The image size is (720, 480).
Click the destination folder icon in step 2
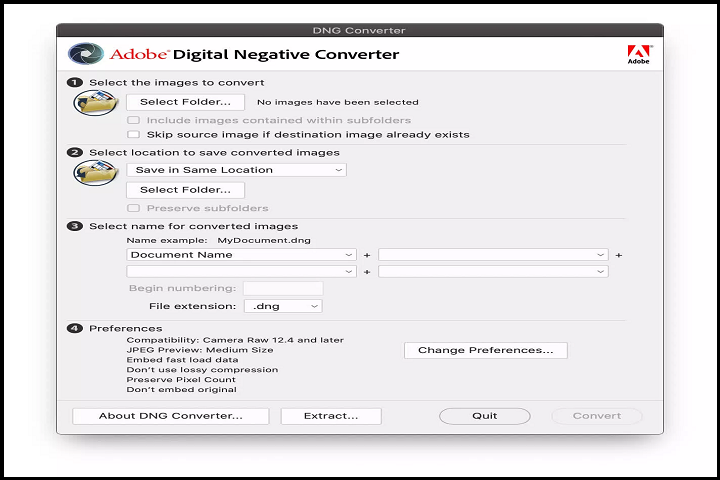[x=96, y=173]
